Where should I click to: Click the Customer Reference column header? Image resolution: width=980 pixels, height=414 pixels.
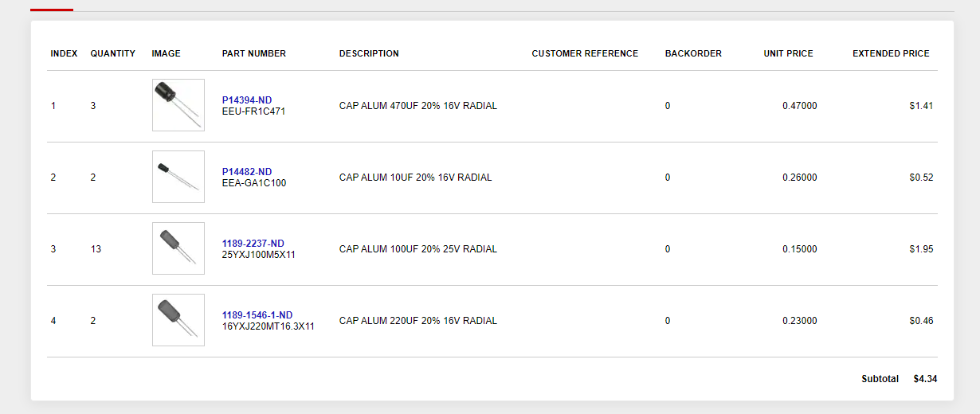click(585, 54)
